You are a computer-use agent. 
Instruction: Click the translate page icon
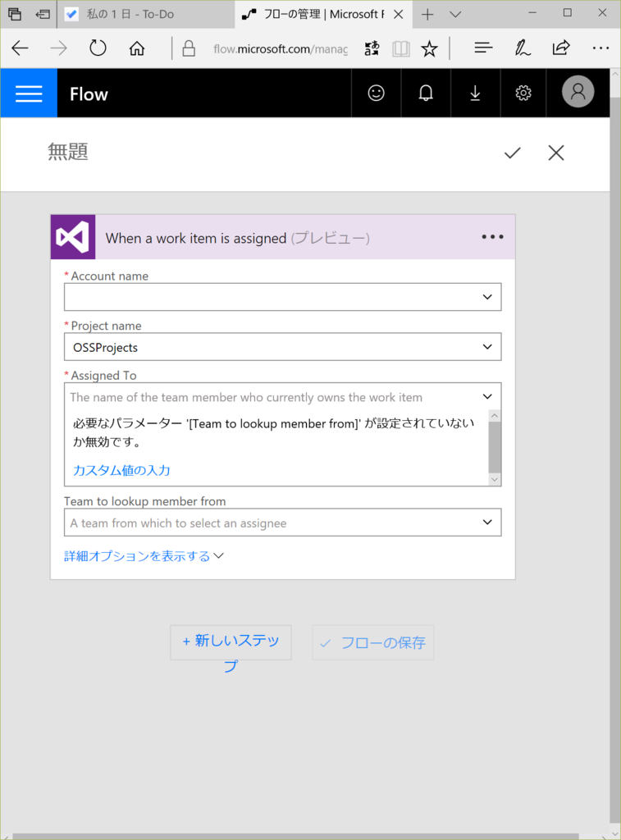[372, 48]
